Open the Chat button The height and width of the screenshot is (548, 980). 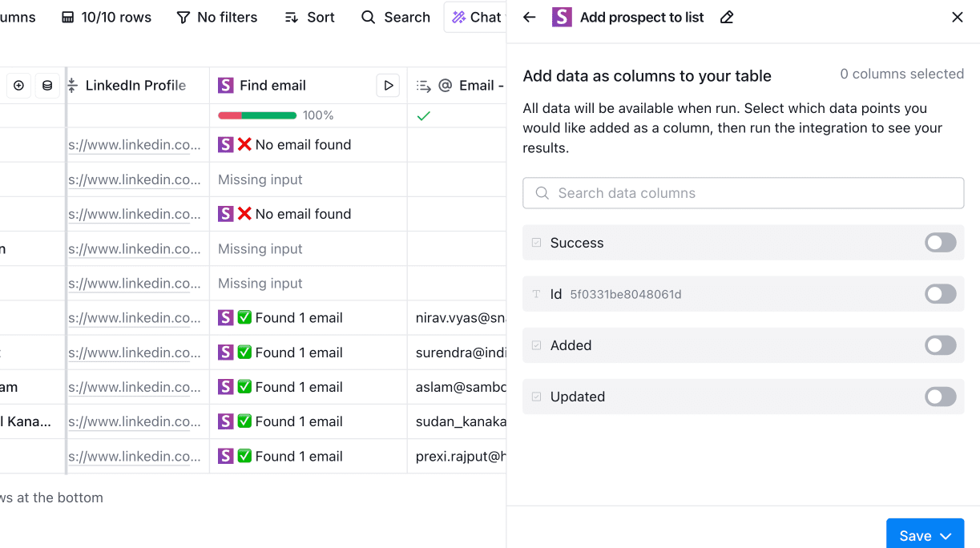[x=477, y=18]
